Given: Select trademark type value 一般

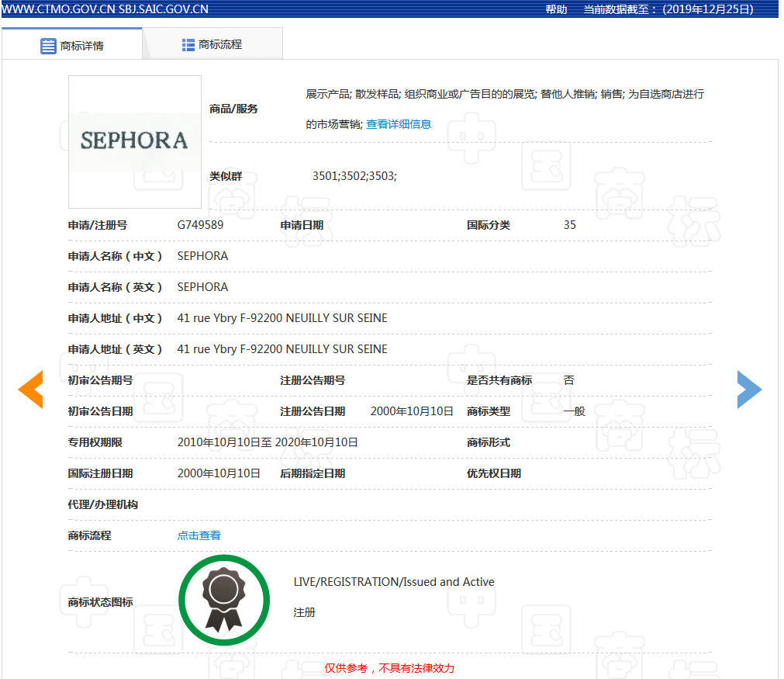Looking at the screenshot, I should point(575,411).
